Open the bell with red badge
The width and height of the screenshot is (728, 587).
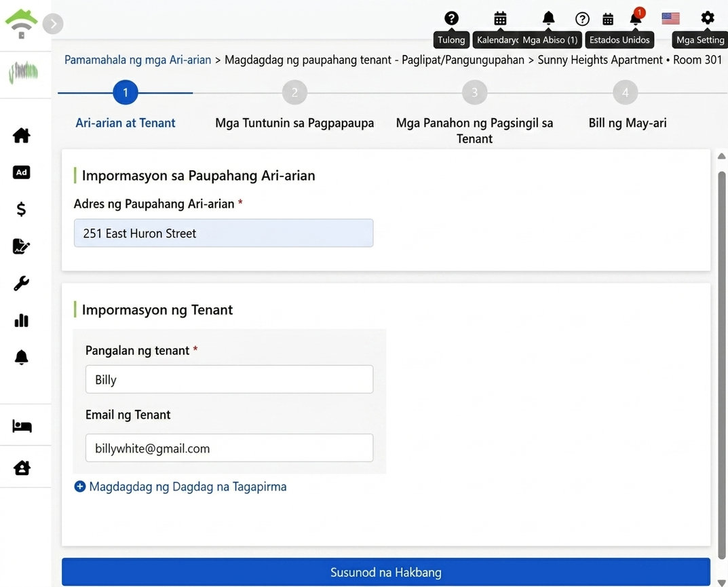click(x=636, y=18)
